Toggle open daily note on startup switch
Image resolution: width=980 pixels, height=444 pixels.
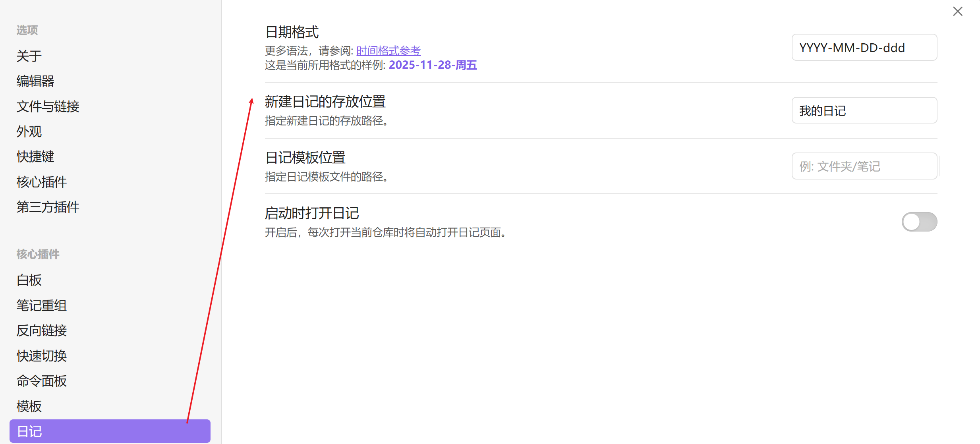point(919,222)
